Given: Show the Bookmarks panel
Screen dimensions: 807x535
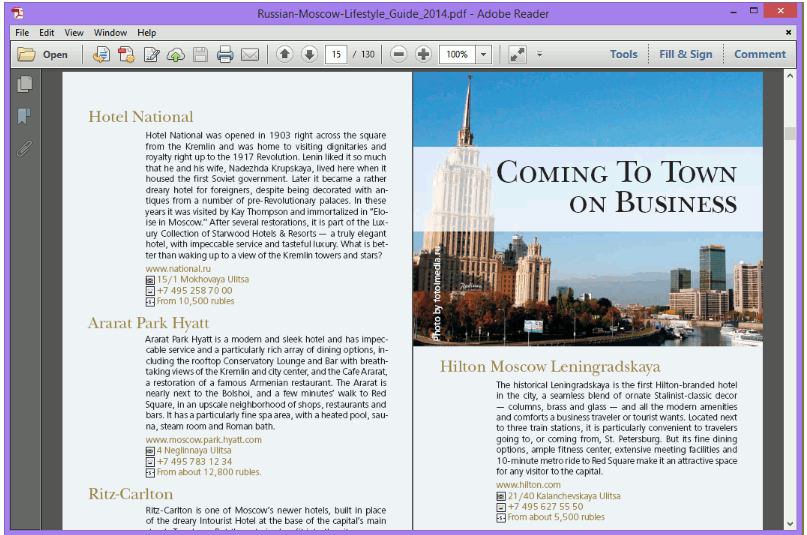Looking at the screenshot, I should pos(25,116).
